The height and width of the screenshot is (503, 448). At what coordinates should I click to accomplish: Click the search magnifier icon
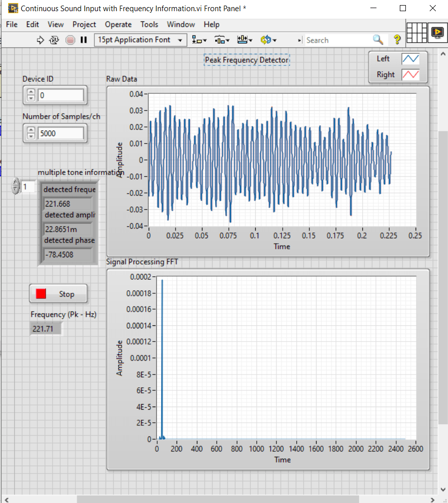pyautogui.click(x=378, y=40)
